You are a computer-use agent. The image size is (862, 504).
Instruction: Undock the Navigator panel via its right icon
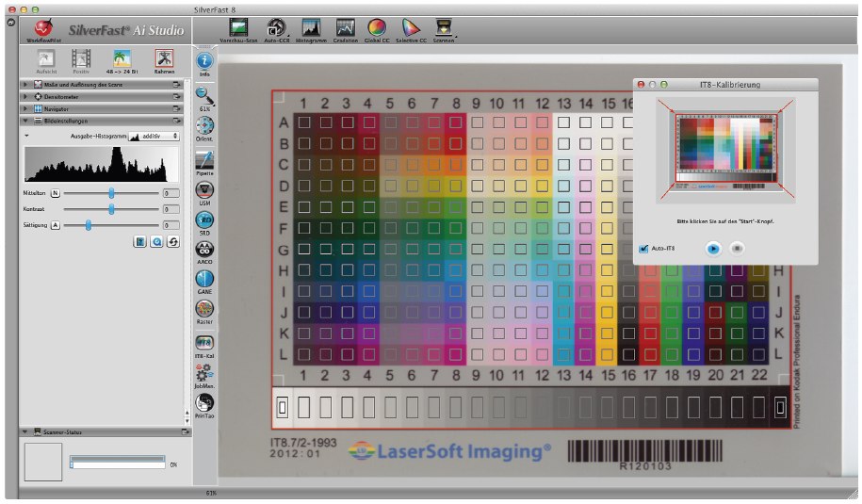pos(176,109)
